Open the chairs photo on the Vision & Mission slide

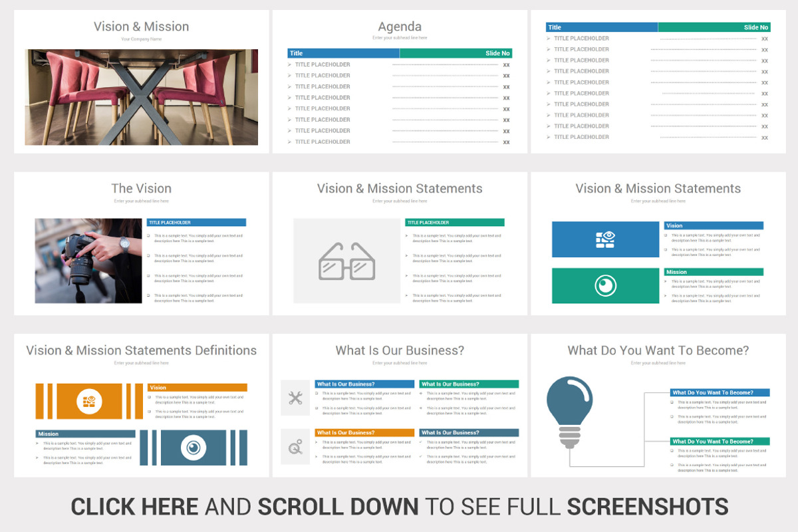click(142, 97)
